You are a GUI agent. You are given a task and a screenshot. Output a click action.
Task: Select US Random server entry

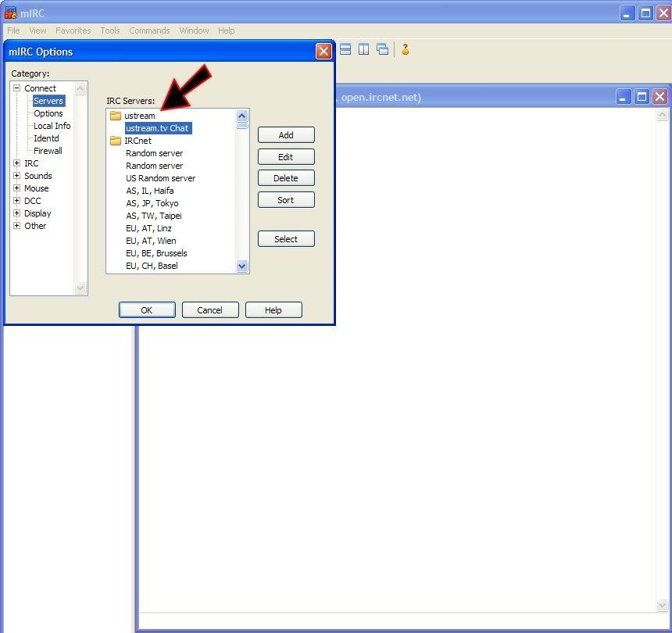click(161, 178)
